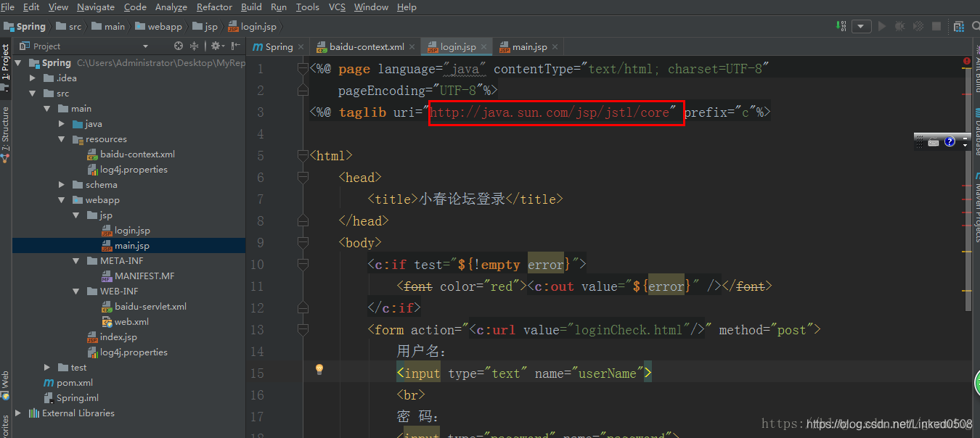
Task: Click the red error indicator icon
Action: click(x=967, y=62)
